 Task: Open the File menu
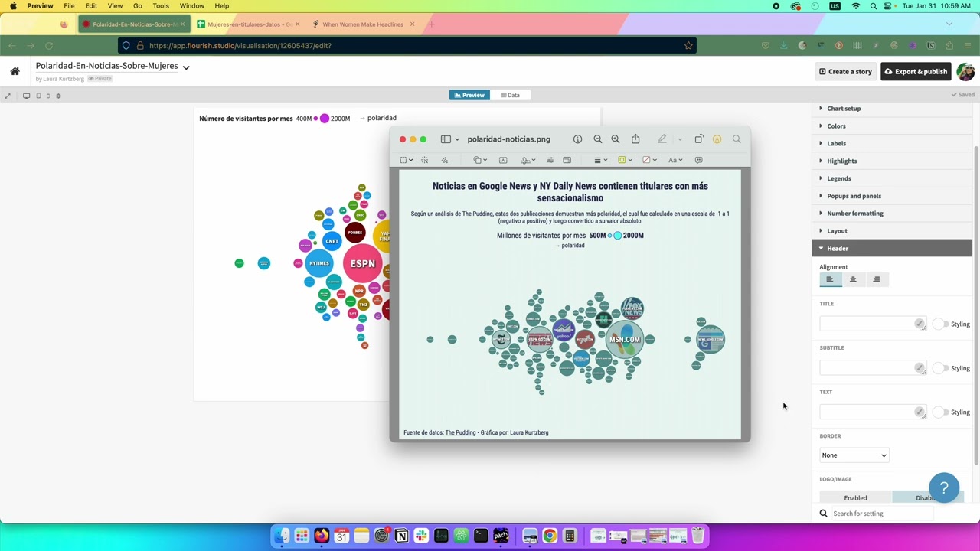click(69, 6)
